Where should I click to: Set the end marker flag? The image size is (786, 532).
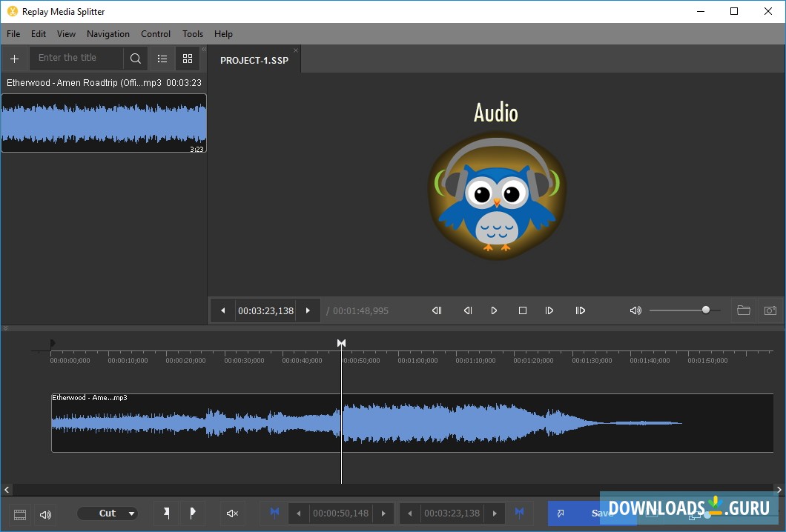coord(192,513)
